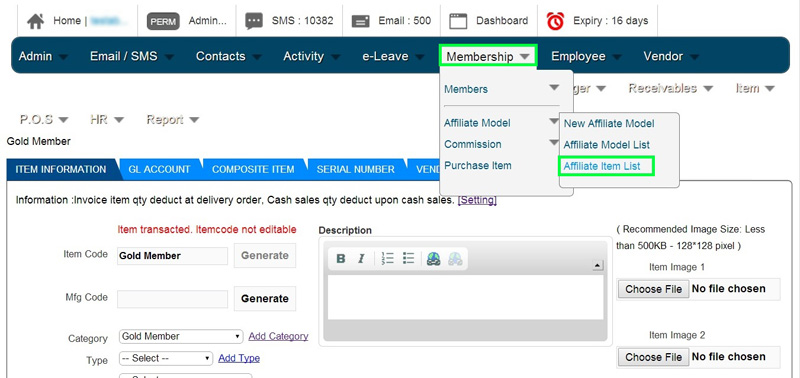
Task: Click the Mfg Code input field
Action: coord(172,299)
